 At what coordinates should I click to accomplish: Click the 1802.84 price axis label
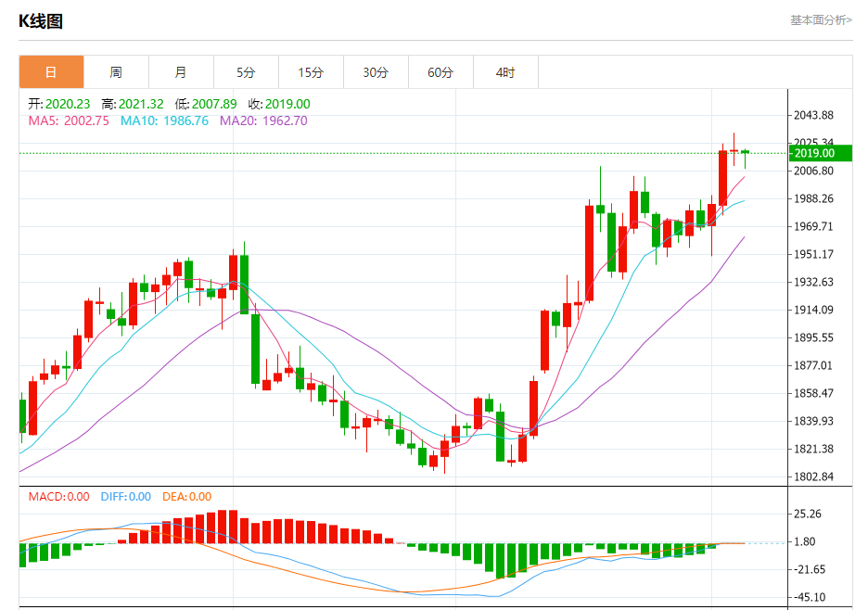coord(813,477)
